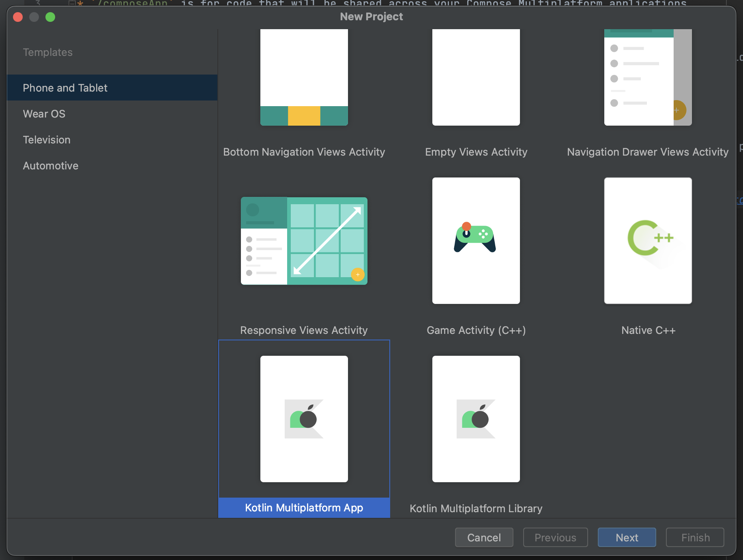Open the Television template category
Image resolution: width=743 pixels, height=560 pixels.
(46, 139)
